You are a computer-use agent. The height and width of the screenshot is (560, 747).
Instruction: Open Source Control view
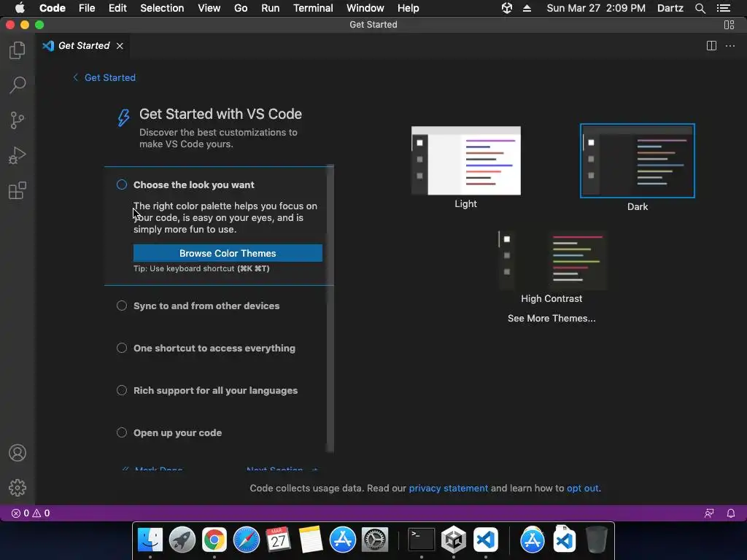coord(18,120)
